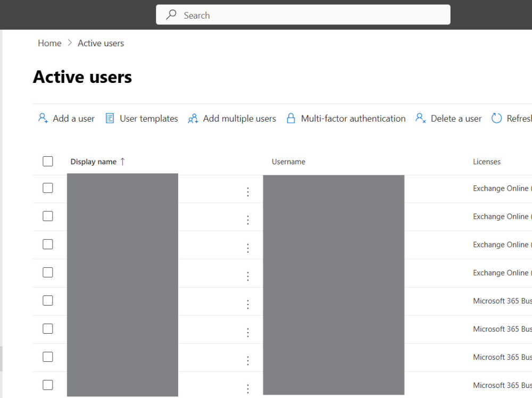Click the Add a user icon
Screen dimensions: 532x398
(43, 118)
